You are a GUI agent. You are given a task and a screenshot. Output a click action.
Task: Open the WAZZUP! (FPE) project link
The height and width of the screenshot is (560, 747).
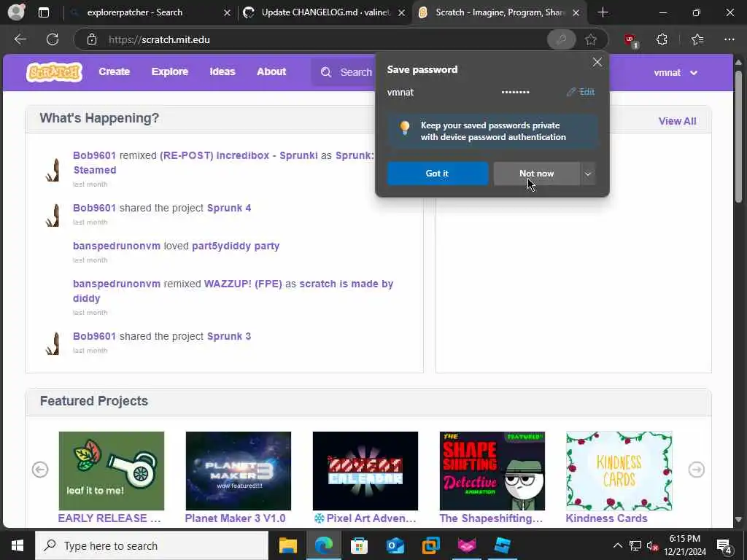(x=243, y=284)
